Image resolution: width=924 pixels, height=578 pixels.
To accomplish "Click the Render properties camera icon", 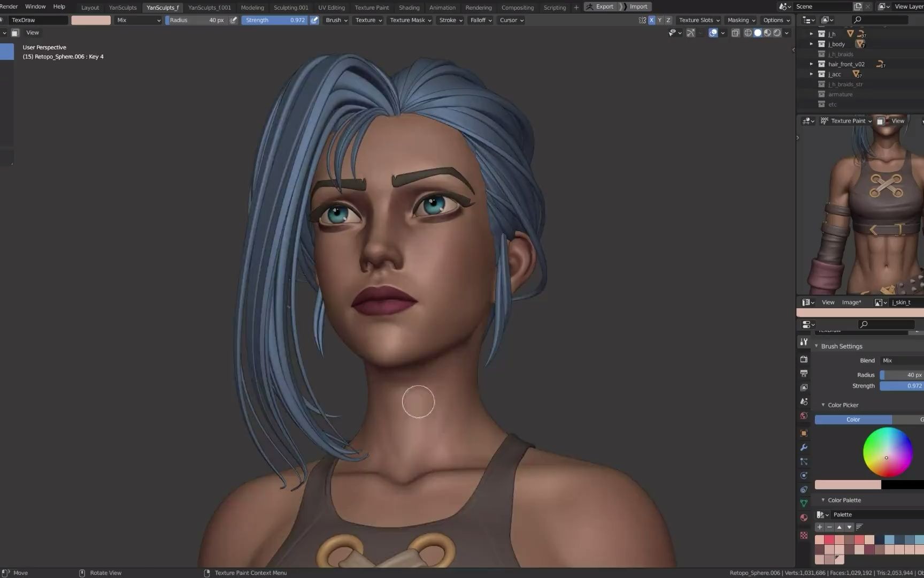I will (x=804, y=359).
